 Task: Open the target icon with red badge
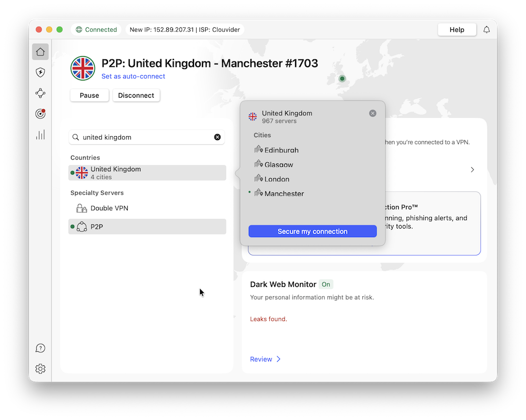(41, 114)
